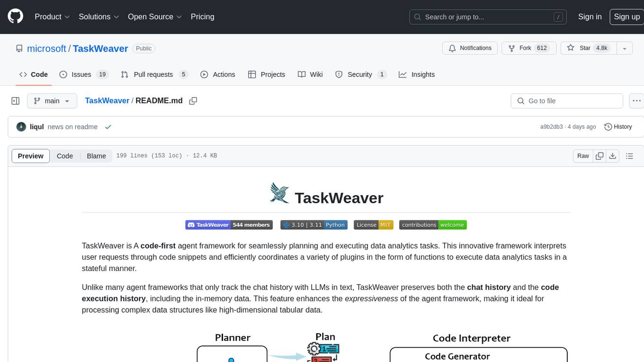
Task: Open the Pull requests tab
Action: point(154,74)
